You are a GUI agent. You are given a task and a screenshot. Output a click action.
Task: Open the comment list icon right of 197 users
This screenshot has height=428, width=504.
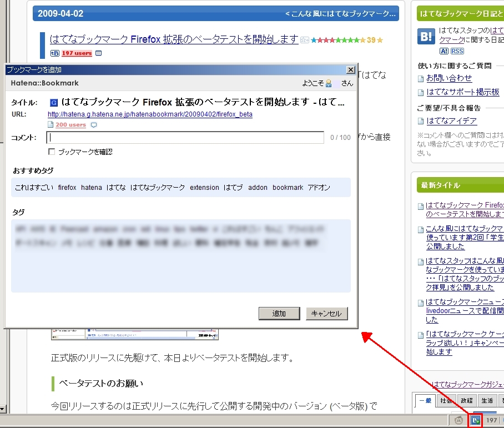point(99,53)
